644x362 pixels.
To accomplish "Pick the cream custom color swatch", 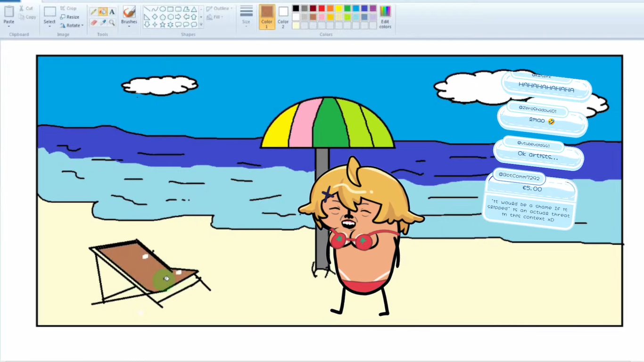I will click(296, 25).
